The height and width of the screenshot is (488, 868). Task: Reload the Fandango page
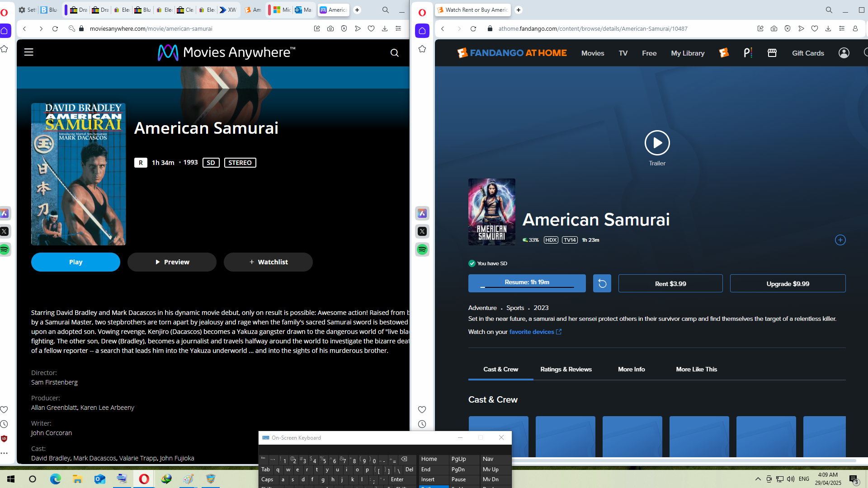pyautogui.click(x=473, y=28)
